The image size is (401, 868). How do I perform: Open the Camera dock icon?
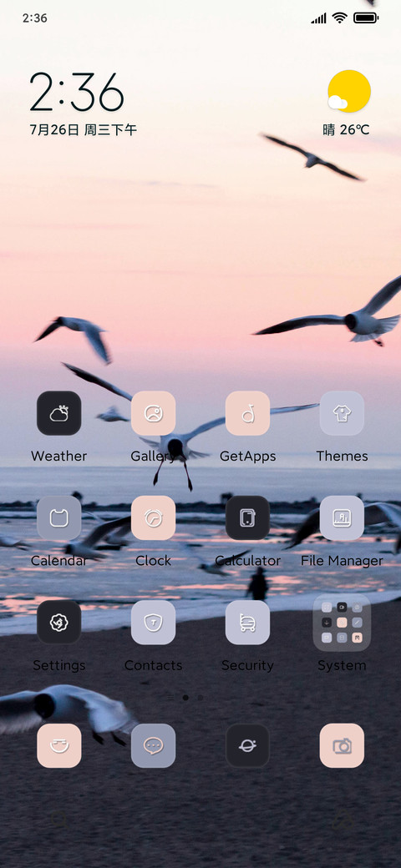[x=342, y=745]
